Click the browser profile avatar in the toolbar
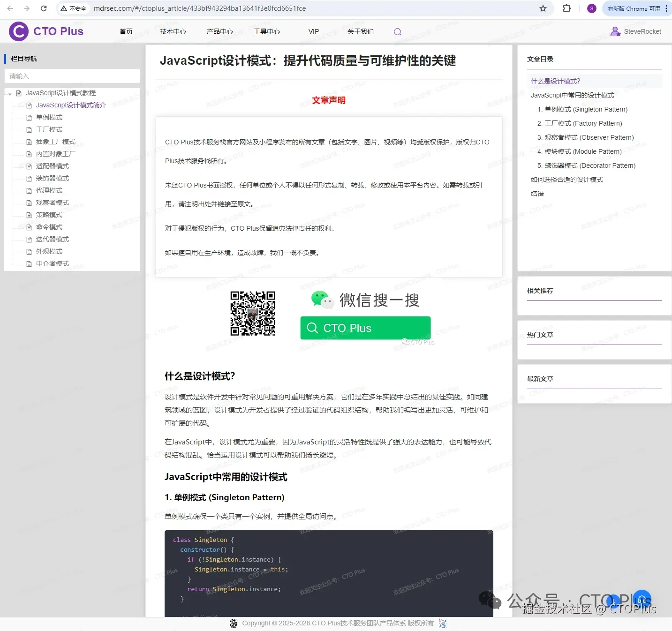Image resolution: width=672 pixels, height=631 pixels. coord(591,8)
